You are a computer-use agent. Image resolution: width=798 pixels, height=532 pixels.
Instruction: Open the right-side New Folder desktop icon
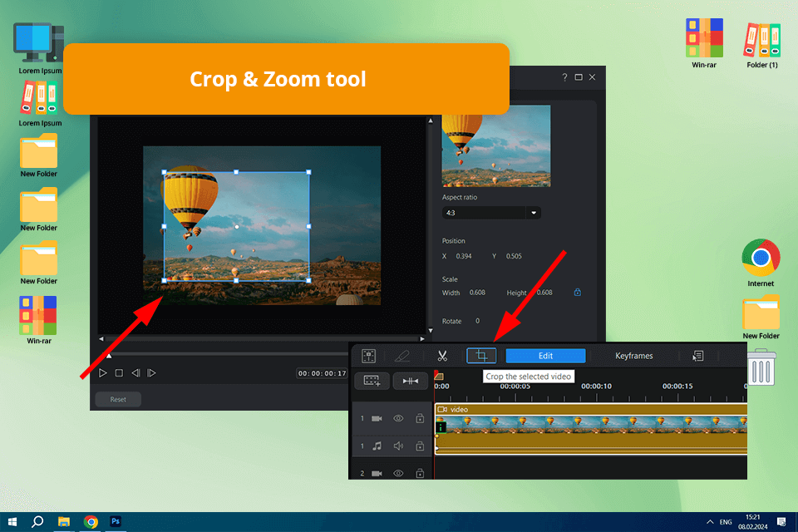click(761, 318)
